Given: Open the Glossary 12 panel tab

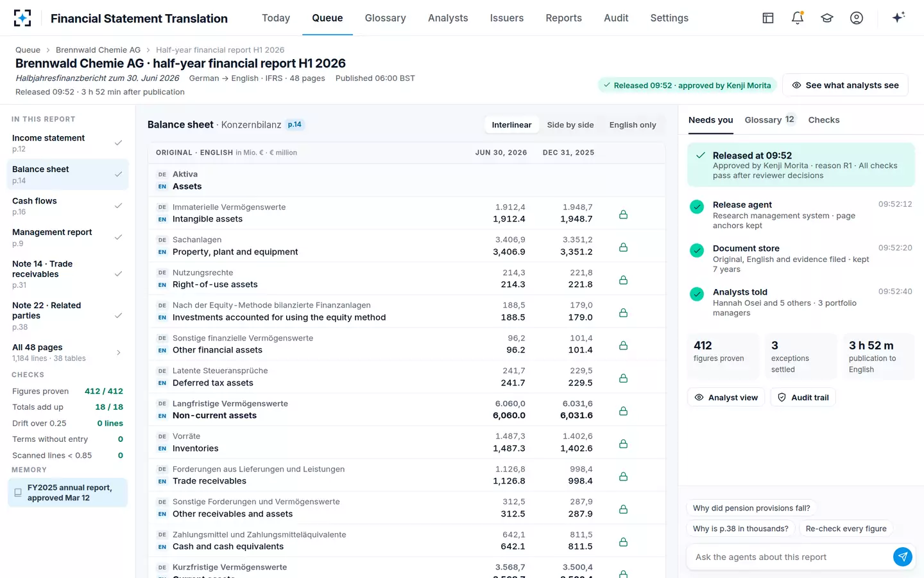Looking at the screenshot, I should [x=769, y=120].
